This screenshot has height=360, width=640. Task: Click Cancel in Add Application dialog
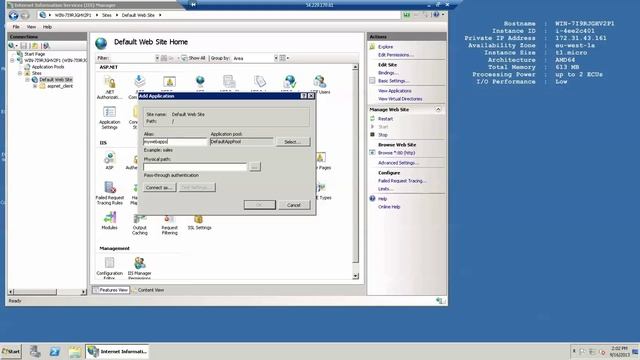(x=294, y=205)
